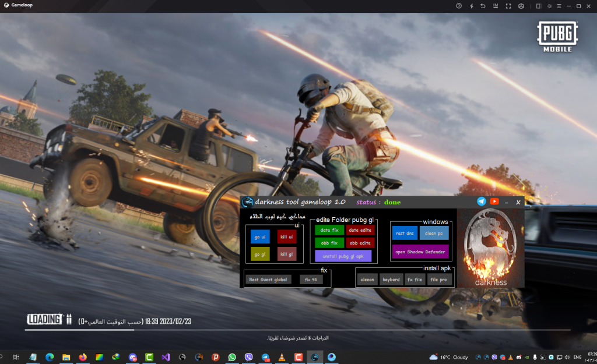This screenshot has height=364, width=597.
Task: Toggle the side panel icon in Gameloop
Action: pyautogui.click(x=538, y=6)
